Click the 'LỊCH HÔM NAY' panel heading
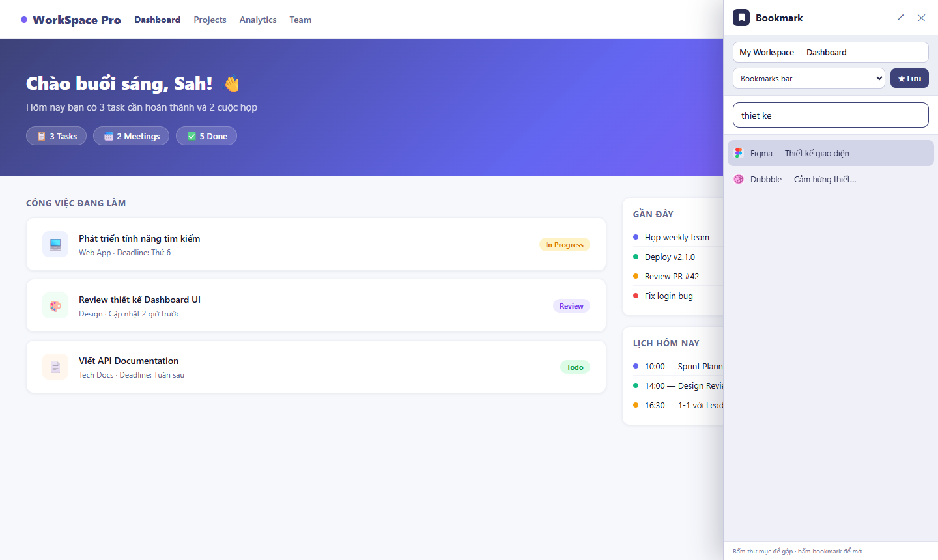This screenshot has width=938, height=560. (x=666, y=343)
